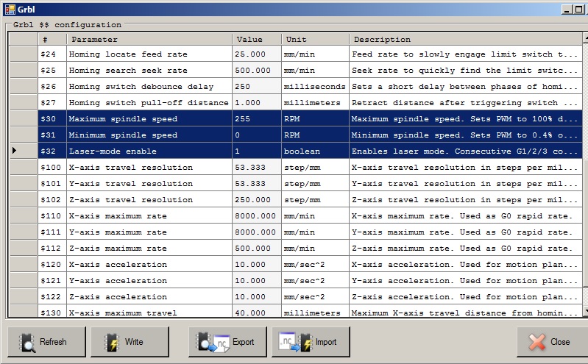
Task: Click the Import button
Action: (311, 341)
